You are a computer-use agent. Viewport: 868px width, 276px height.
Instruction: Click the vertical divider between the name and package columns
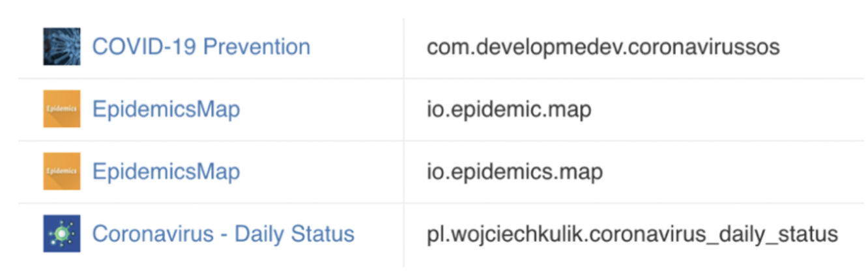click(403, 141)
